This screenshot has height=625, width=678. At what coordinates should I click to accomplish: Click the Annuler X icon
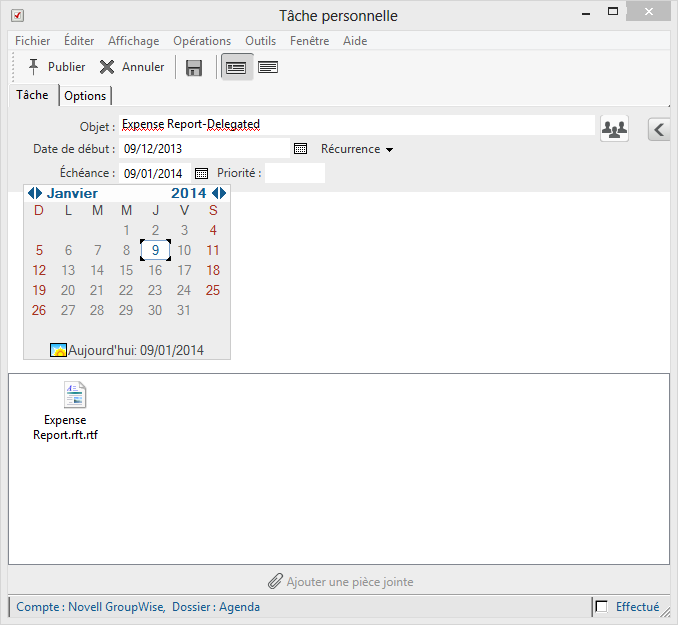click(107, 67)
